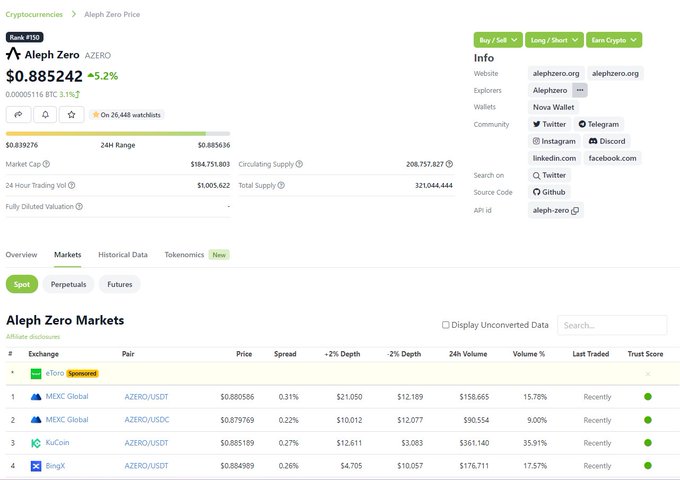Click the BTC price swap arrows icon
The image size is (680, 480).
coord(78,94)
